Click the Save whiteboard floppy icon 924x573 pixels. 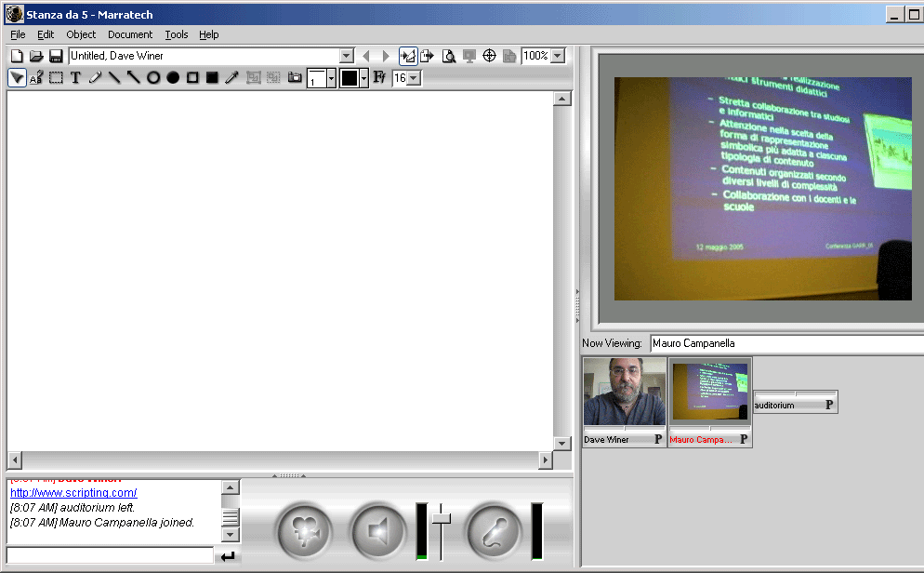point(56,56)
